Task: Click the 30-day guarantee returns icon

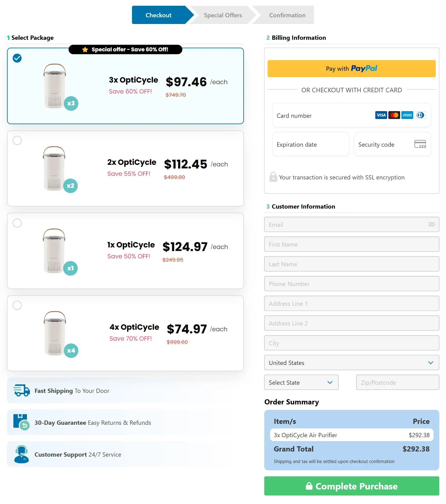Action: point(21,422)
